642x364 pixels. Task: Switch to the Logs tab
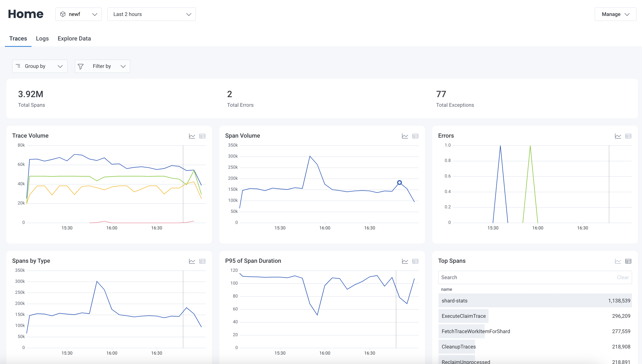point(43,38)
